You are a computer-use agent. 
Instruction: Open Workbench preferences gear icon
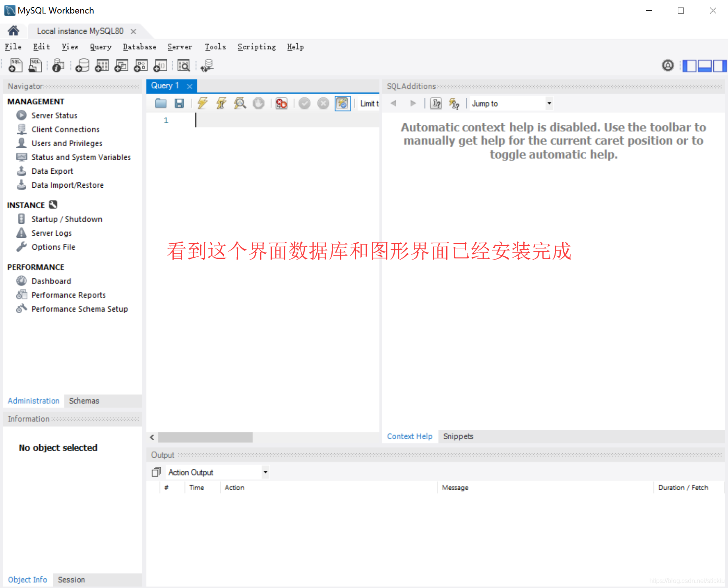tap(668, 65)
